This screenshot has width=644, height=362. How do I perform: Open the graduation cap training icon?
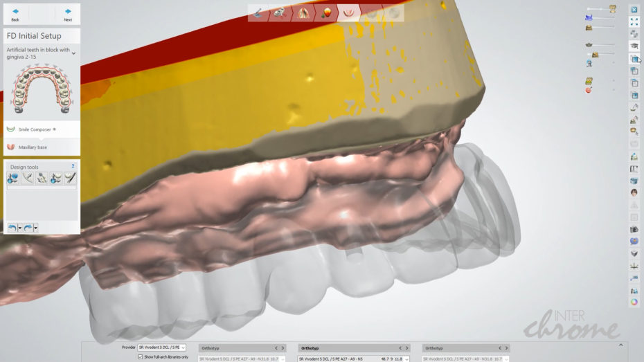pyautogui.click(x=634, y=46)
